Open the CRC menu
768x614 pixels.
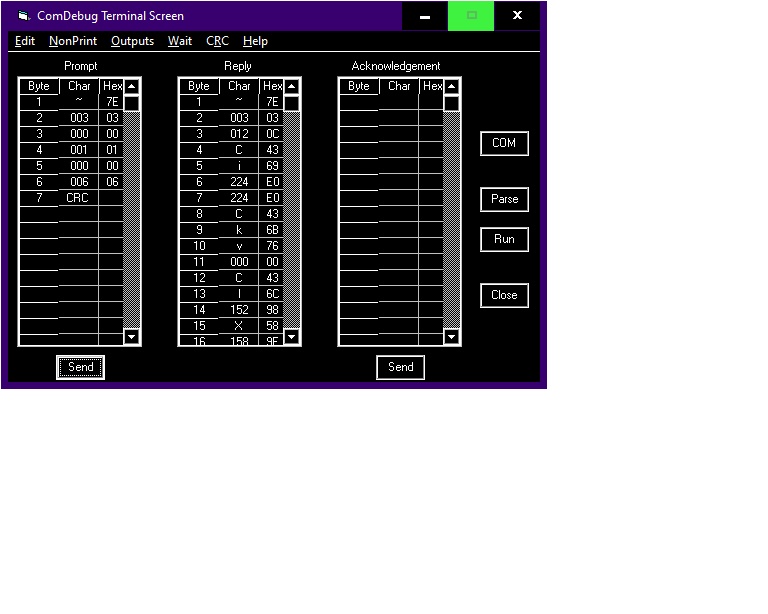point(217,41)
